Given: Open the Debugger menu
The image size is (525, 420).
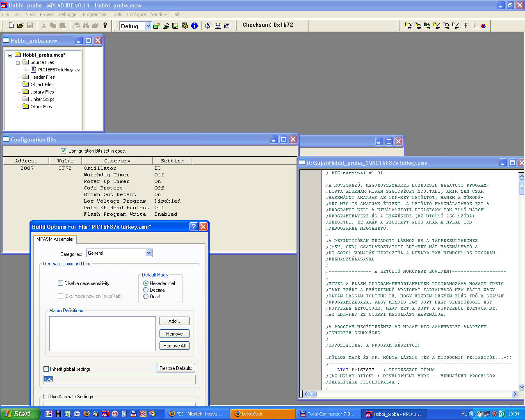Looking at the screenshot, I should [x=68, y=14].
